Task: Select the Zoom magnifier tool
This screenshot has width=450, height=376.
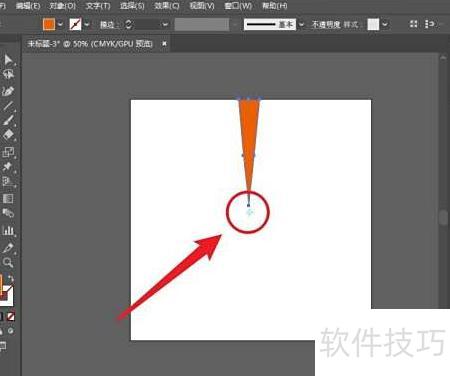Action: coord(8,262)
